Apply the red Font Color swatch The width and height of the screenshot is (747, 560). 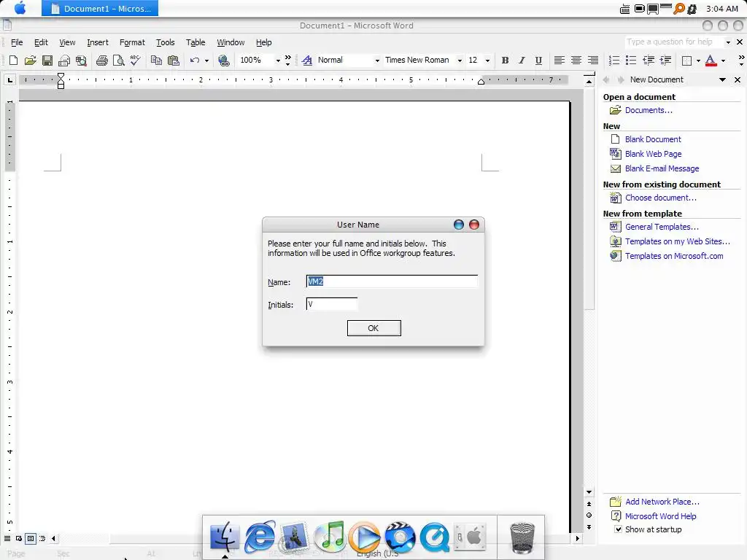click(711, 61)
